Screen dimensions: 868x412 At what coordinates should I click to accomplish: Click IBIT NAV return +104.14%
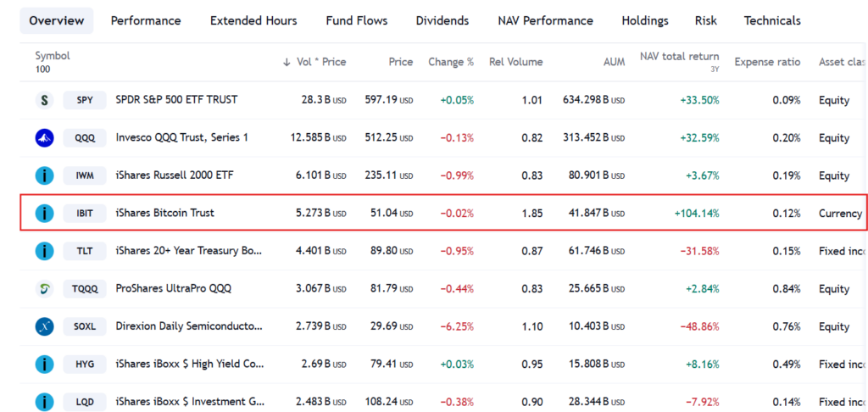(x=697, y=213)
